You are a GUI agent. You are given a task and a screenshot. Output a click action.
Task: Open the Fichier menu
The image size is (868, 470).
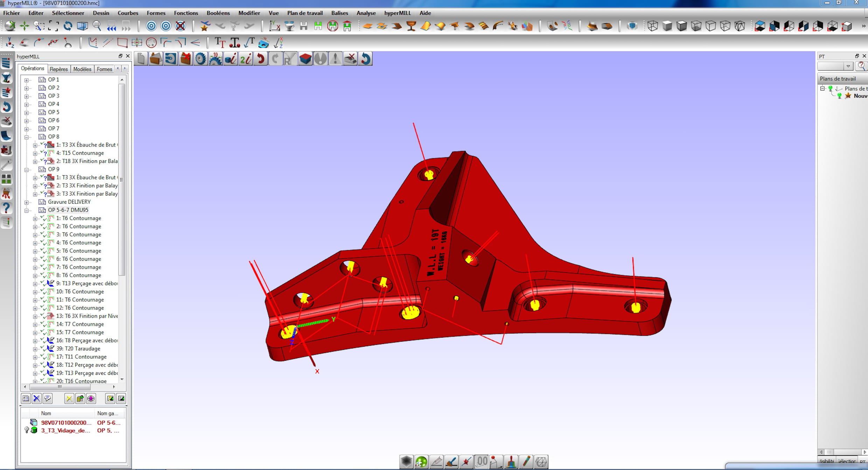(12, 13)
